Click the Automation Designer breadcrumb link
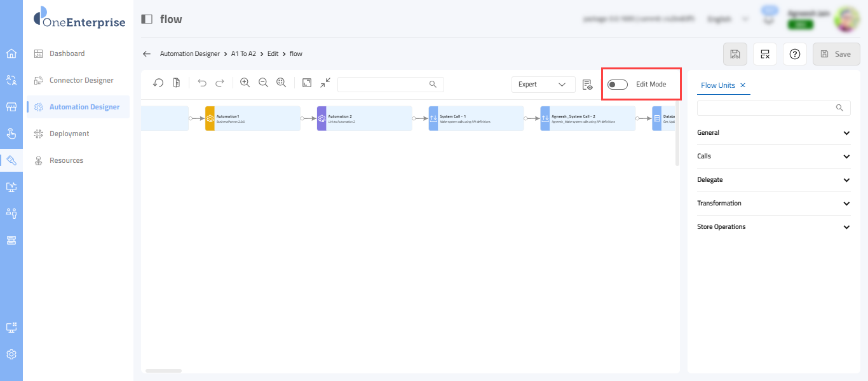 tap(189, 54)
